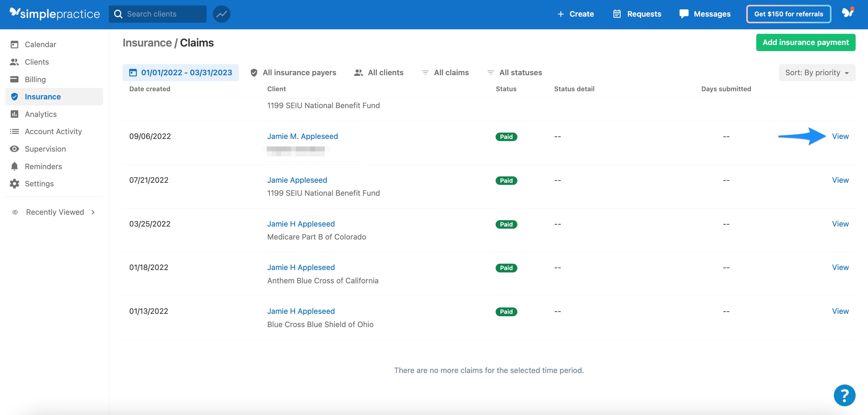This screenshot has height=415, width=868.
Task: Select Insurance in the sidebar
Action: pos(54,97)
